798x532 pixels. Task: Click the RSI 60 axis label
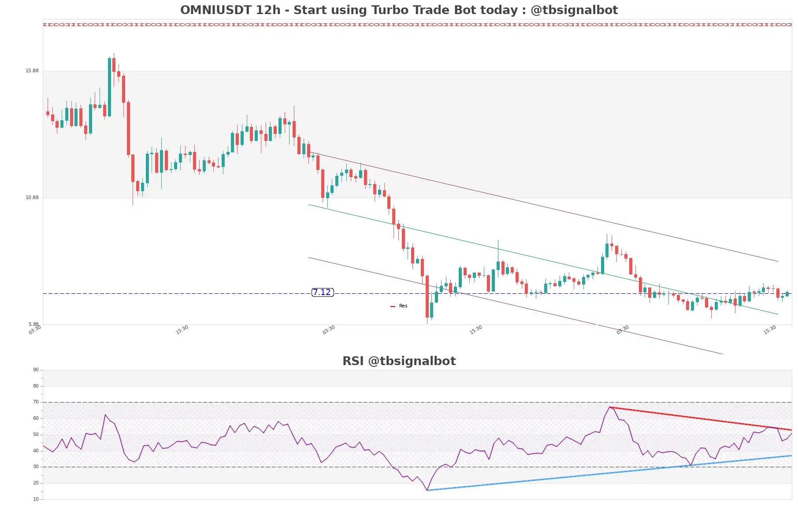[36, 418]
